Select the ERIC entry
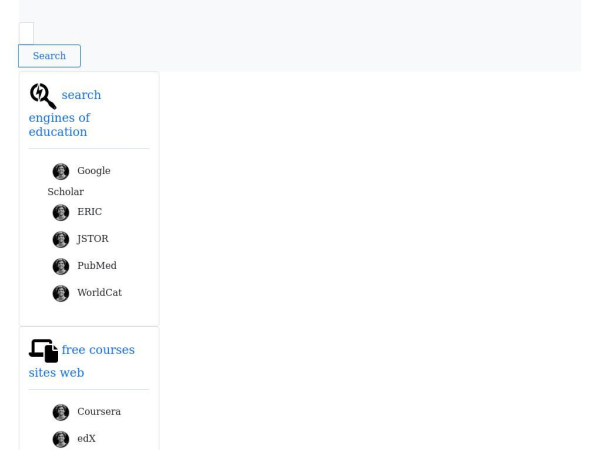Screen dimensions: 600x450 coord(90,212)
